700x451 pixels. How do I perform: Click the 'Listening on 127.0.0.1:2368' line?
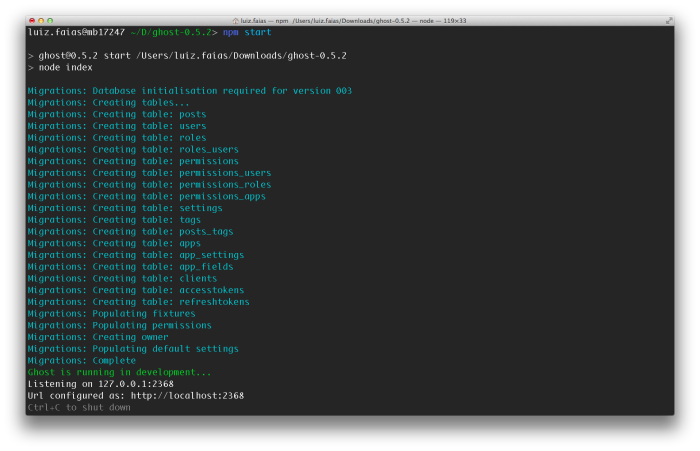[x=100, y=384]
